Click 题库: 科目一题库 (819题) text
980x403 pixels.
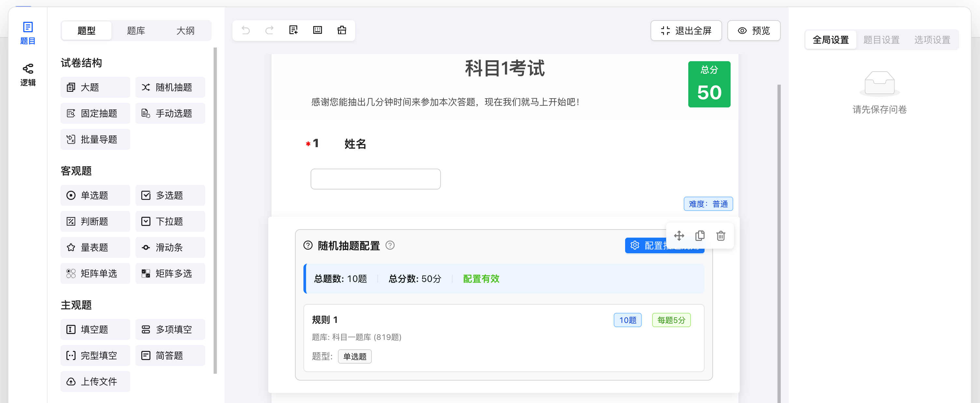(357, 337)
